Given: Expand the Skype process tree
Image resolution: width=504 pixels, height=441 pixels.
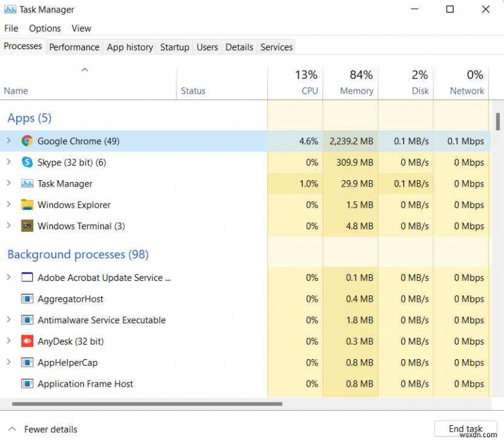Looking at the screenshot, I should pyautogui.click(x=9, y=162).
